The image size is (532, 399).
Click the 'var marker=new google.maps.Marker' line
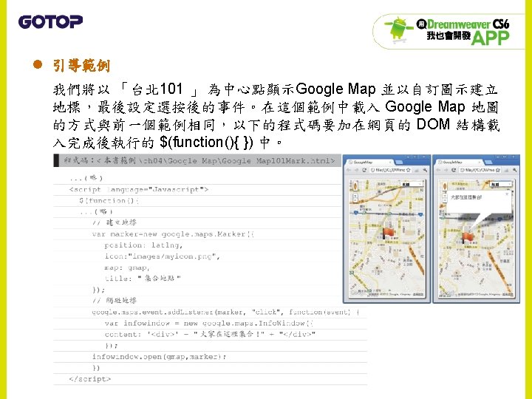coord(173,234)
